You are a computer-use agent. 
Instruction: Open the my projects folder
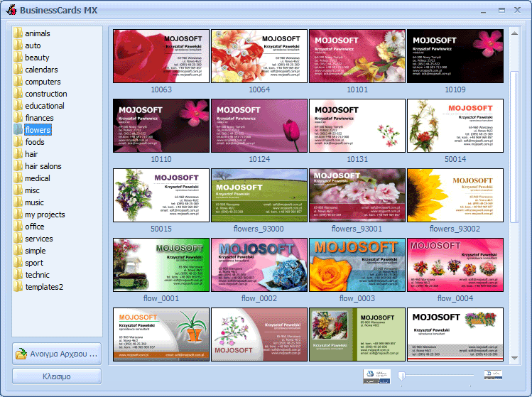(39, 214)
